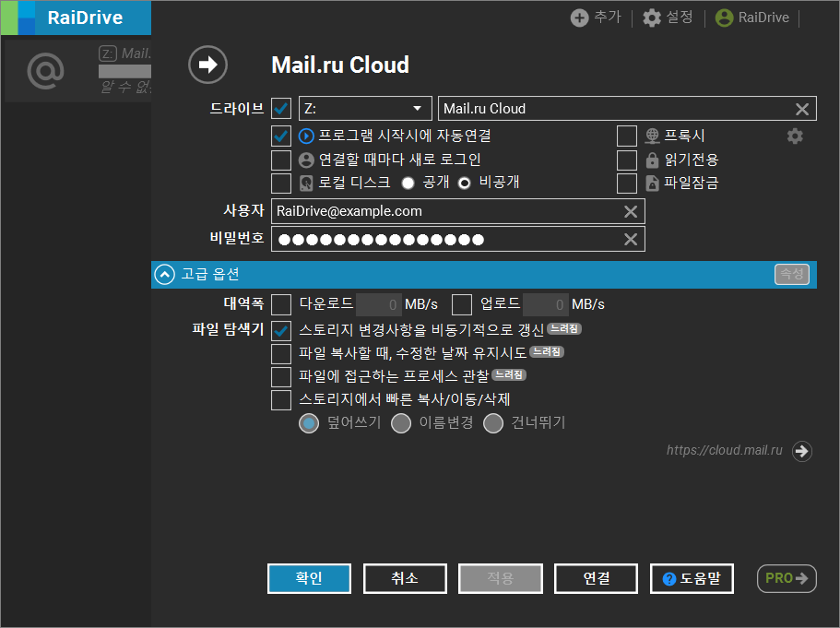
Task: Enable 로컬 디스크 checkbox
Action: pyautogui.click(x=281, y=184)
